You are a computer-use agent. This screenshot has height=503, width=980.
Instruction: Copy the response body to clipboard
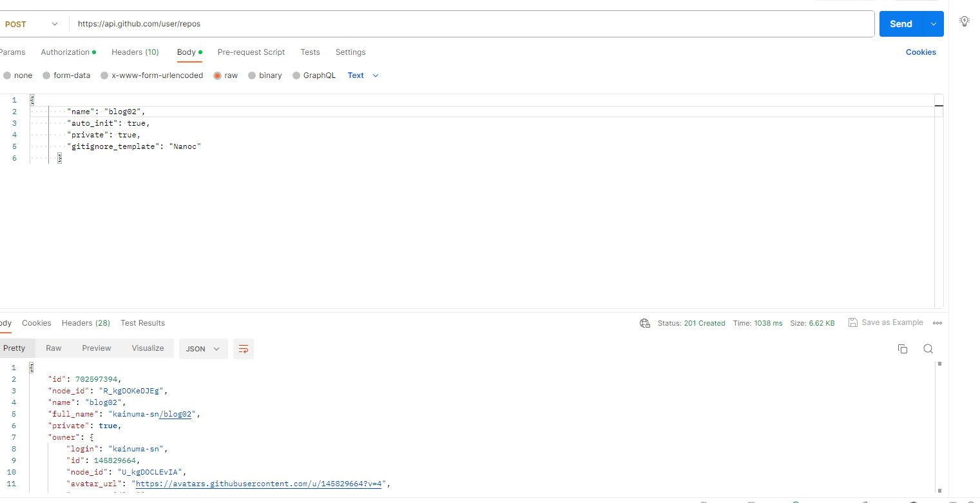tap(903, 348)
